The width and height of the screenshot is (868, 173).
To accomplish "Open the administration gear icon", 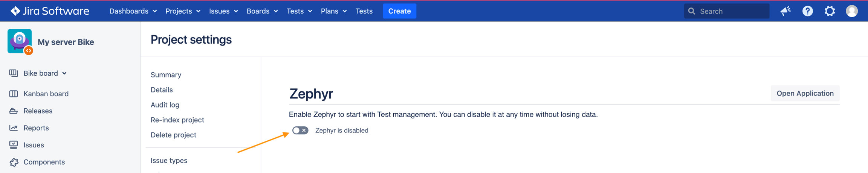I will (830, 11).
